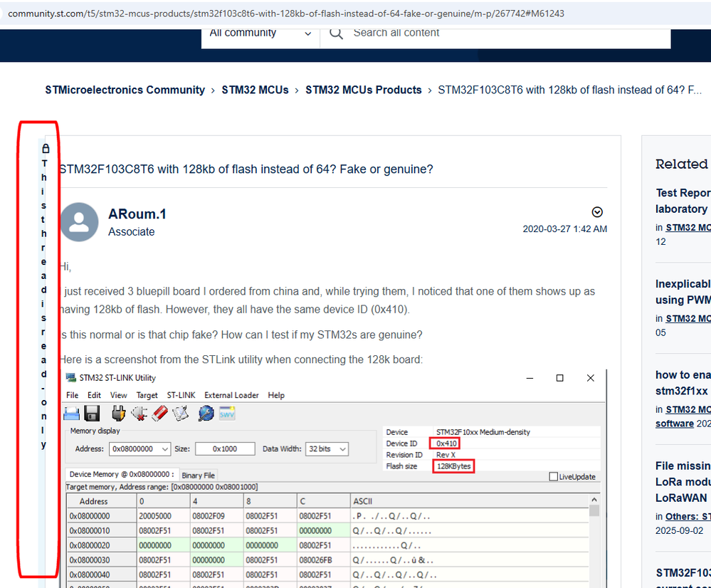The height and width of the screenshot is (588, 711).
Task: Click the post timestamp 2020-03-27 1:42 AM
Action: pos(564,229)
